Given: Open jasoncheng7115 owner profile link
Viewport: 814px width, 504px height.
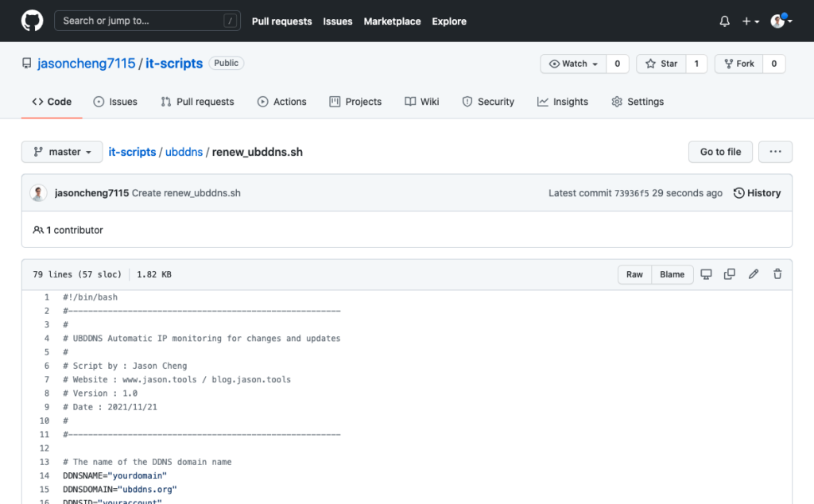Looking at the screenshot, I should (86, 64).
